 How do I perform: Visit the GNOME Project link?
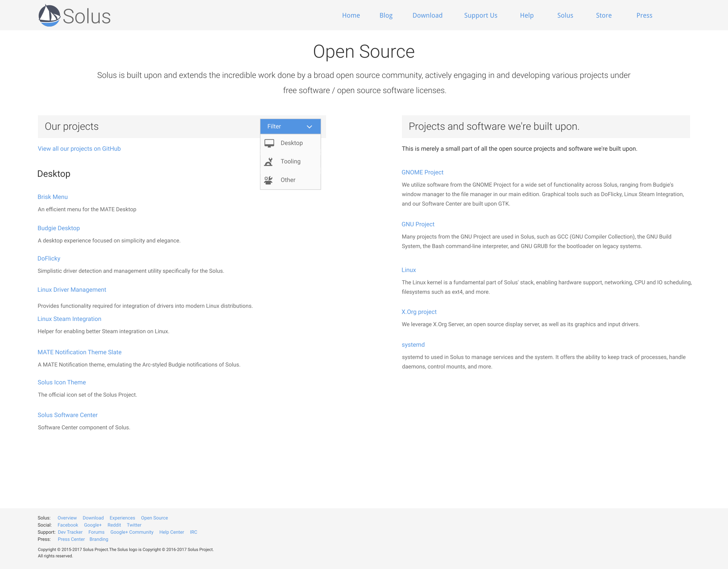422,172
